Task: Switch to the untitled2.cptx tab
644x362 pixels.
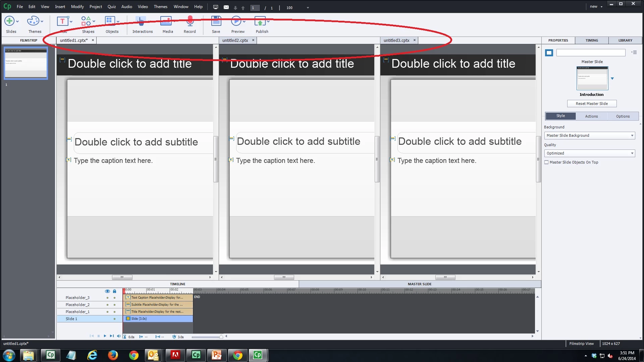Action: (x=235, y=40)
